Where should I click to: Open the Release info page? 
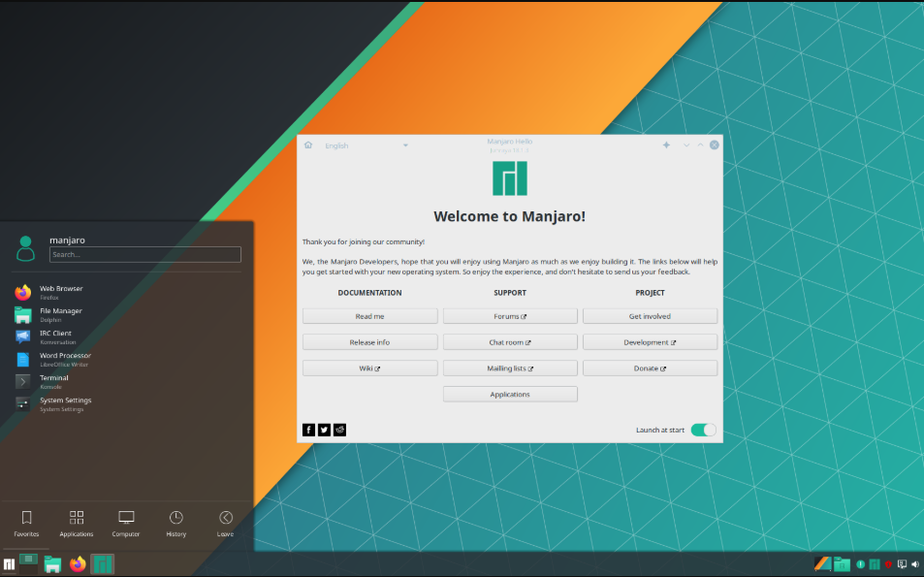pyautogui.click(x=370, y=342)
